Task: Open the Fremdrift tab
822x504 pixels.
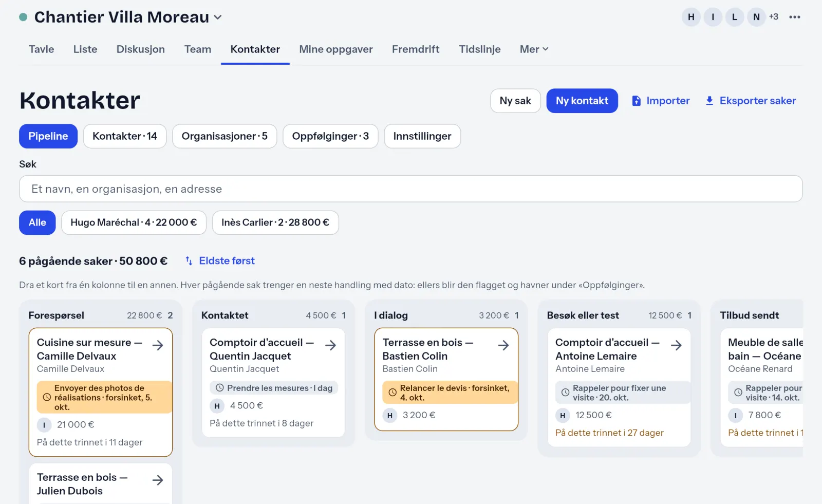Action: (x=416, y=49)
